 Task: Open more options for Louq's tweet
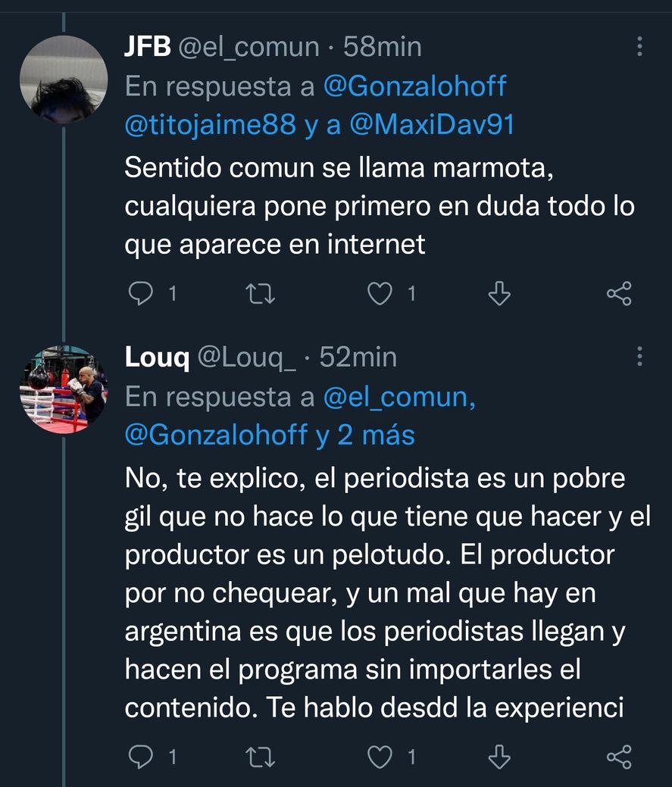[639, 357]
